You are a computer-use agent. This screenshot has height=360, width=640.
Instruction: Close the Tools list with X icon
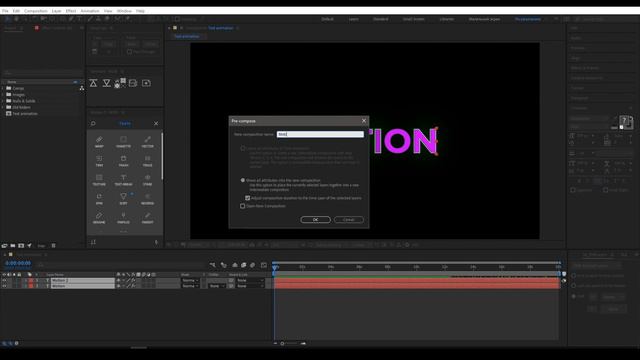[x=156, y=123]
